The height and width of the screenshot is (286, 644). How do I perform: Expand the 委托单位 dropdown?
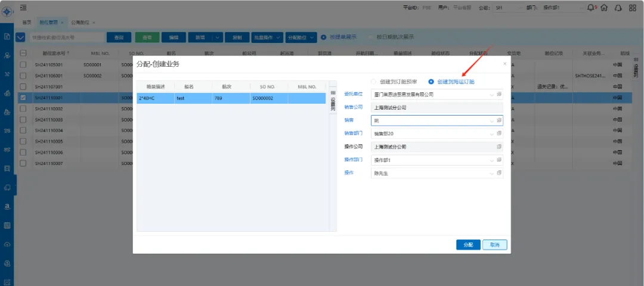491,94
